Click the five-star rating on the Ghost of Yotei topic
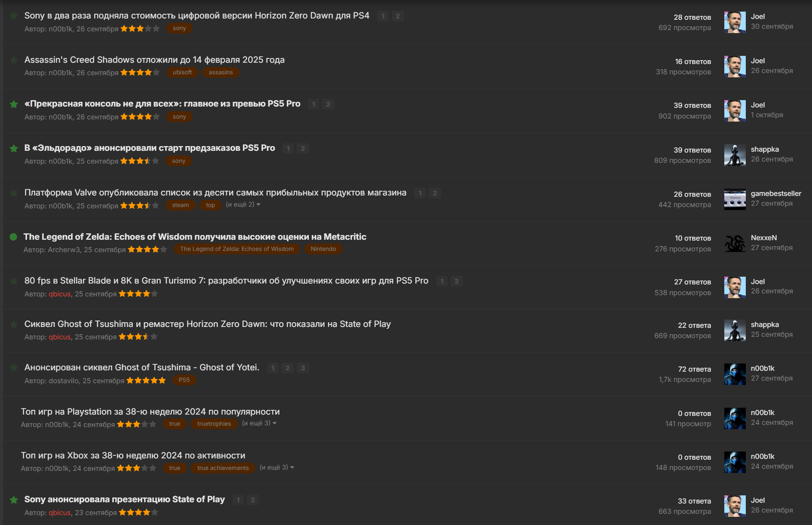Screen dimensions: 812x525 point(146,380)
